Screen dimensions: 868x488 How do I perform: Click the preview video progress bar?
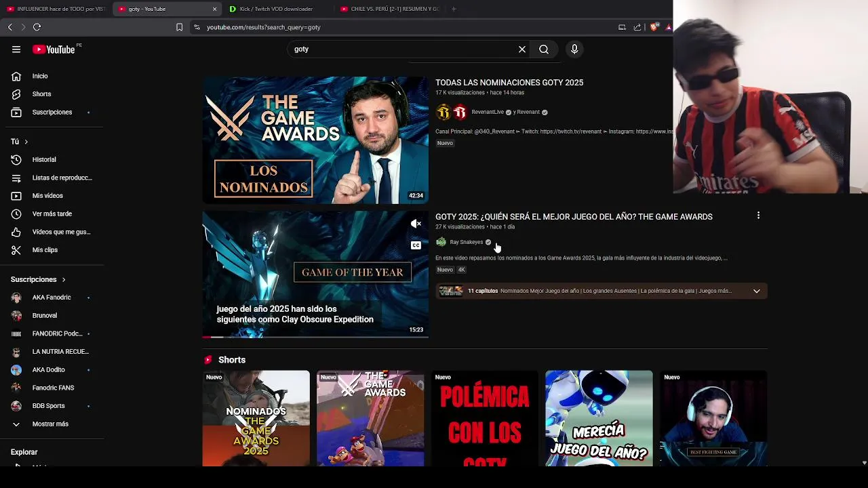315,337
